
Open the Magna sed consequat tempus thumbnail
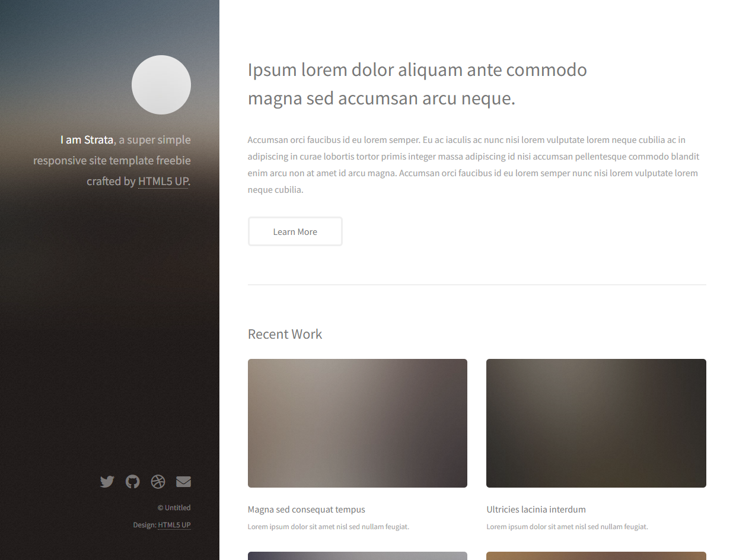357,423
